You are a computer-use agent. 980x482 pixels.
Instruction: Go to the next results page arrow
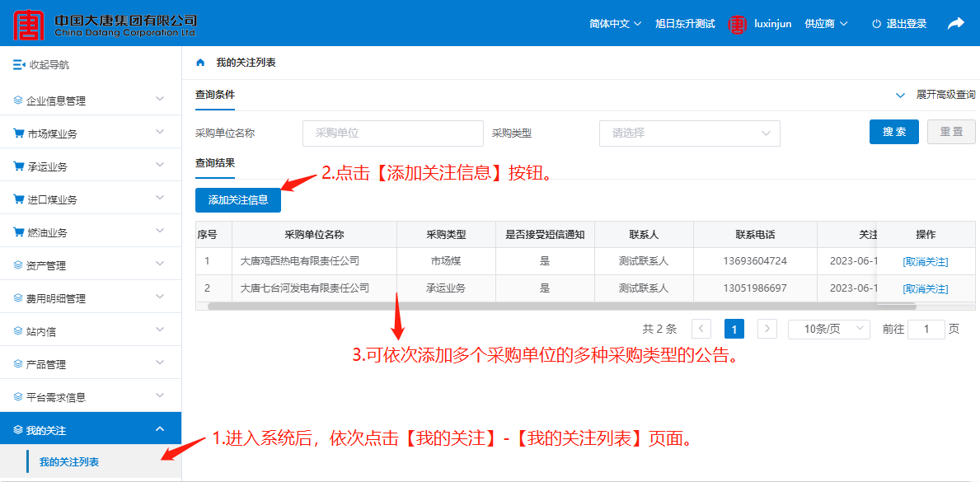[767, 329]
